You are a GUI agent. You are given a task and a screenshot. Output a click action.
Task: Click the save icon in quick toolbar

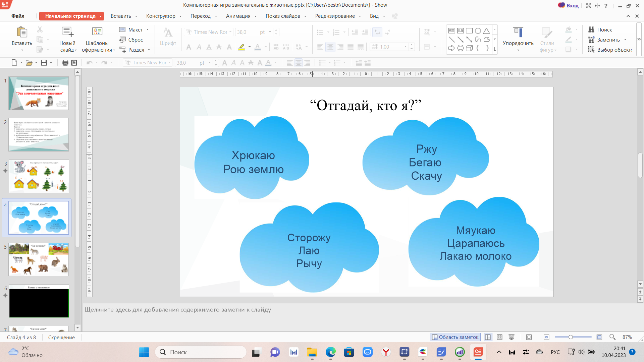(44, 63)
